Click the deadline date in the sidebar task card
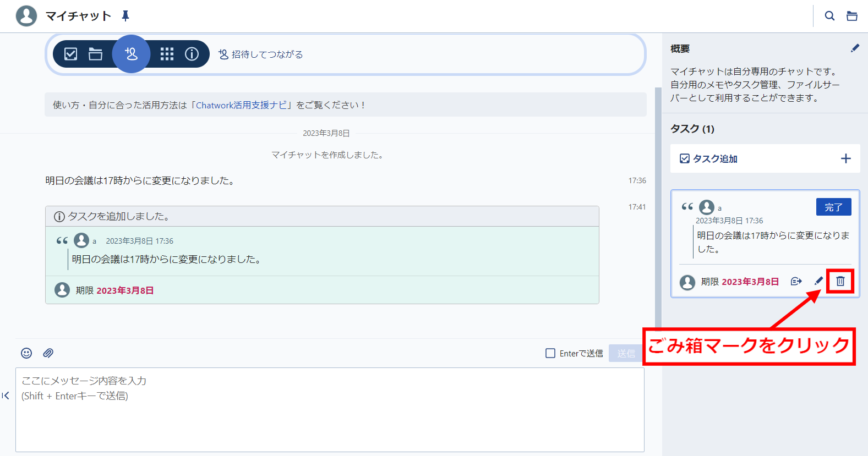The image size is (868, 456). click(x=750, y=282)
